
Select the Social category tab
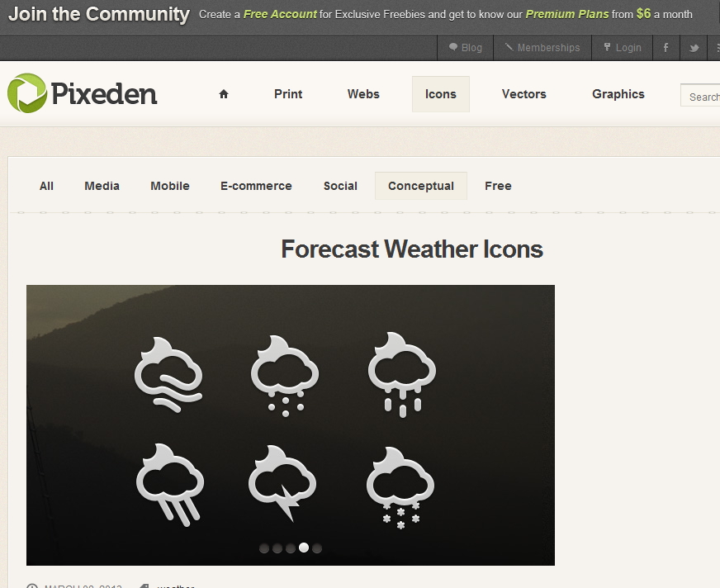[340, 186]
